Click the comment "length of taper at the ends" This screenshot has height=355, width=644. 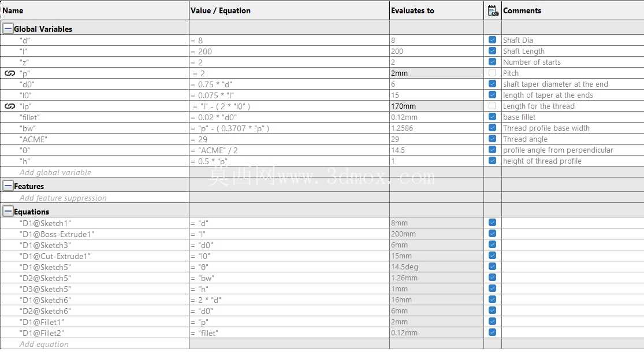[548, 95]
